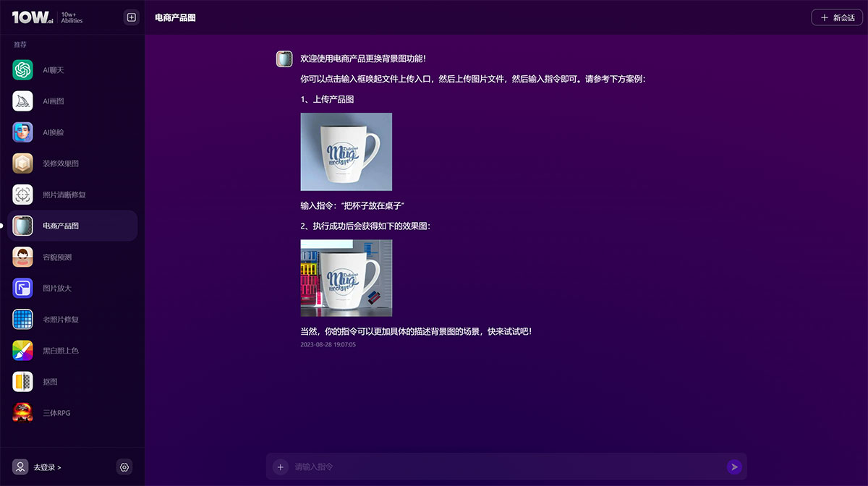Click the 去登录 login link
This screenshot has height=486, width=868.
click(47, 467)
